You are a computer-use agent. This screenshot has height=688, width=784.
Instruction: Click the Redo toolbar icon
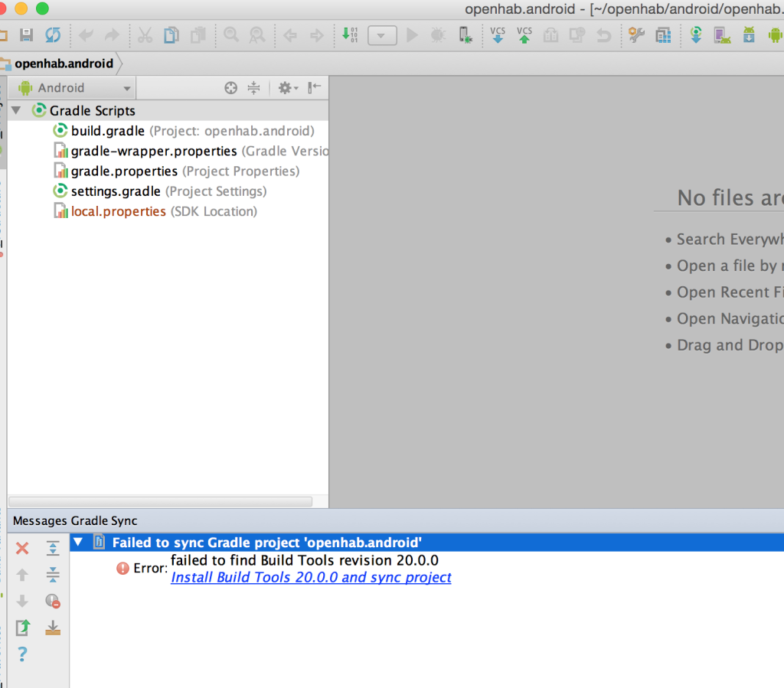point(112,35)
